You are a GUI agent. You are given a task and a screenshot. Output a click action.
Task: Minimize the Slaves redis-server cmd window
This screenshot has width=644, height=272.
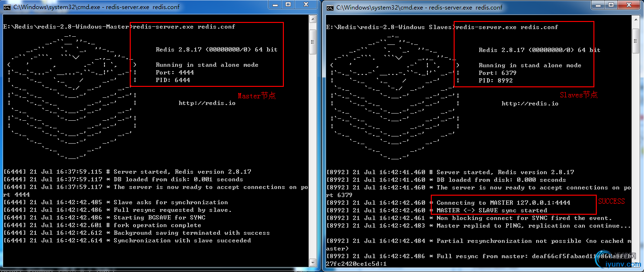[x=599, y=5]
